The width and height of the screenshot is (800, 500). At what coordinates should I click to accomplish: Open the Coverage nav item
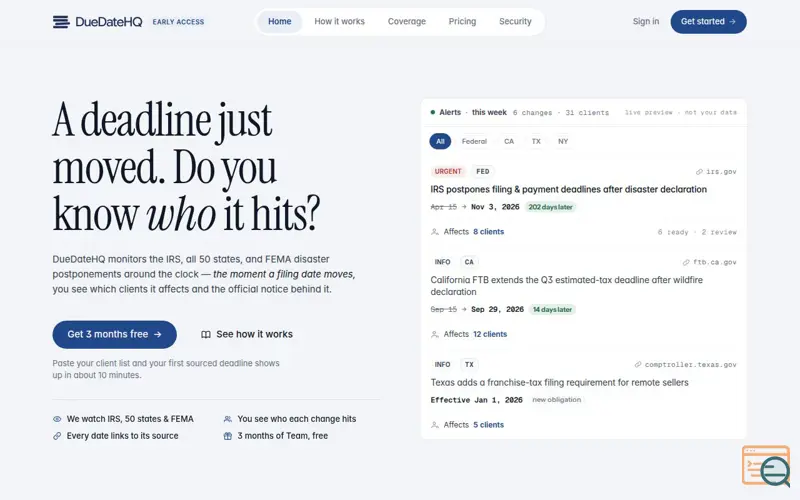pyautogui.click(x=407, y=21)
